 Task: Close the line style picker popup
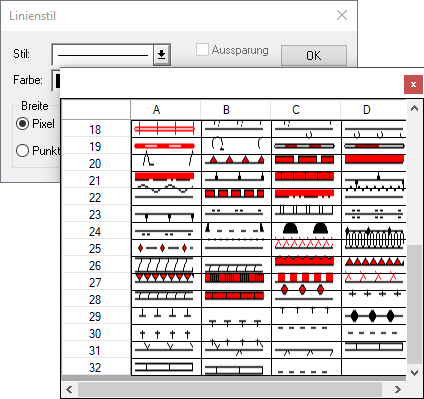click(x=413, y=85)
